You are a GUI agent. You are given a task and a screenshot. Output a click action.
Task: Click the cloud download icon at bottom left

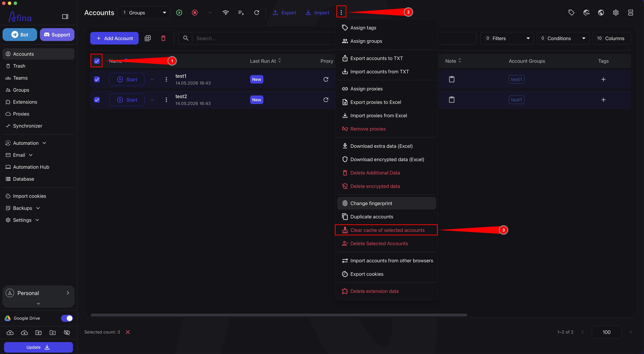[24, 333]
